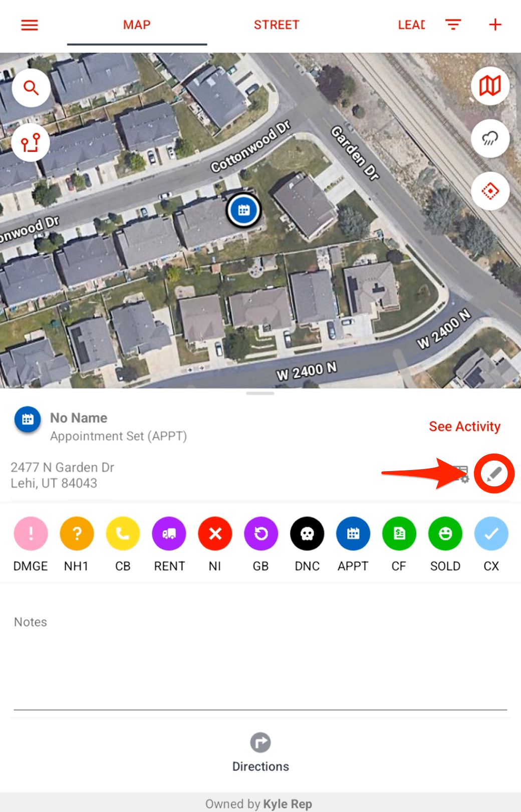Tap the area selection diamond icon
This screenshot has height=812, width=521.
pyautogui.click(x=490, y=191)
